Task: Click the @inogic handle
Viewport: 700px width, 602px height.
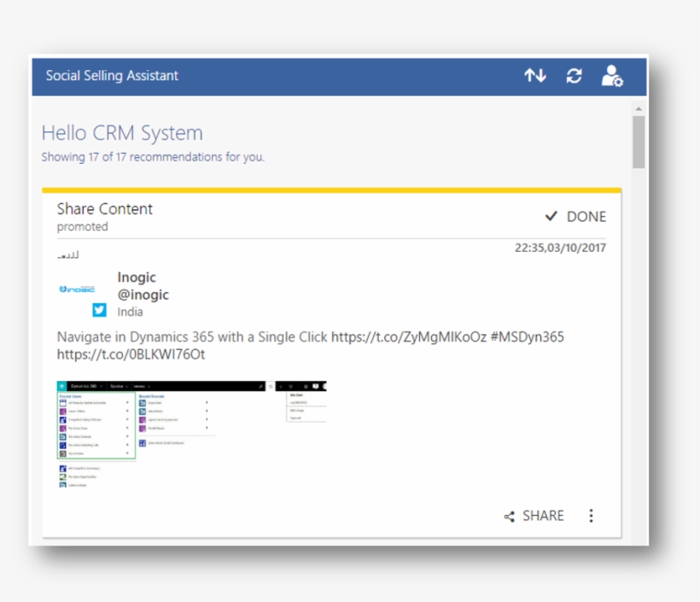Action: point(143,295)
